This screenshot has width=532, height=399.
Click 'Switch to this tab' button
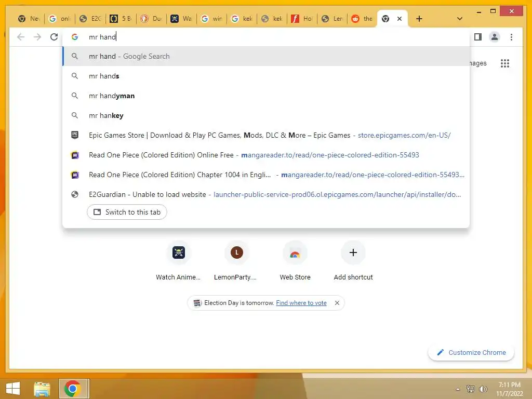pos(127,212)
